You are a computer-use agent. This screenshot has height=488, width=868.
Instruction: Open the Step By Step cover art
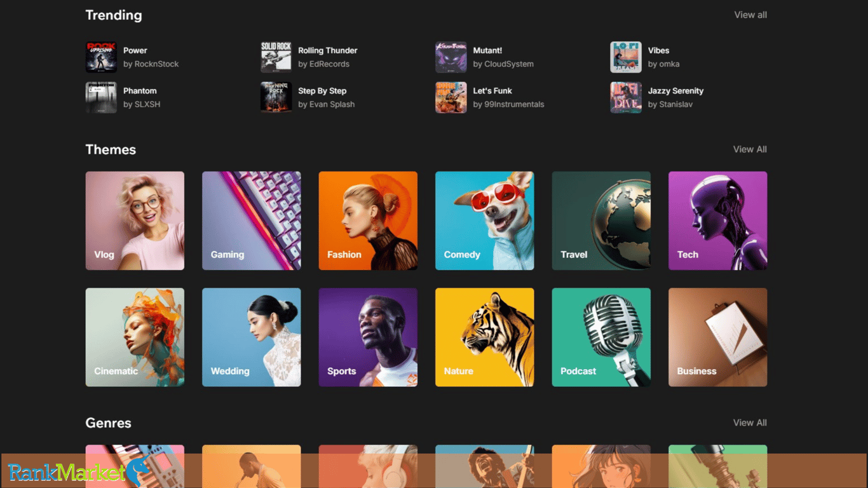276,97
